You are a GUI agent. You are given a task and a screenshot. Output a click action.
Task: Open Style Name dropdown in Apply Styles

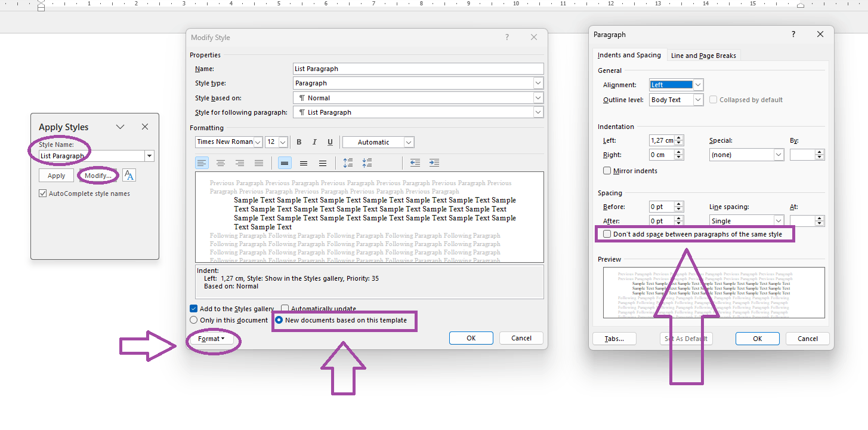[x=149, y=156]
